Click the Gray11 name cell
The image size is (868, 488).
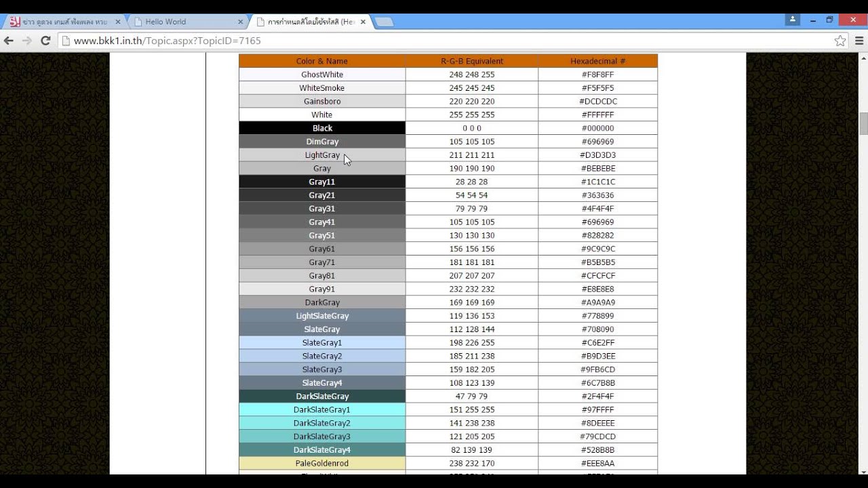pyautogui.click(x=322, y=182)
